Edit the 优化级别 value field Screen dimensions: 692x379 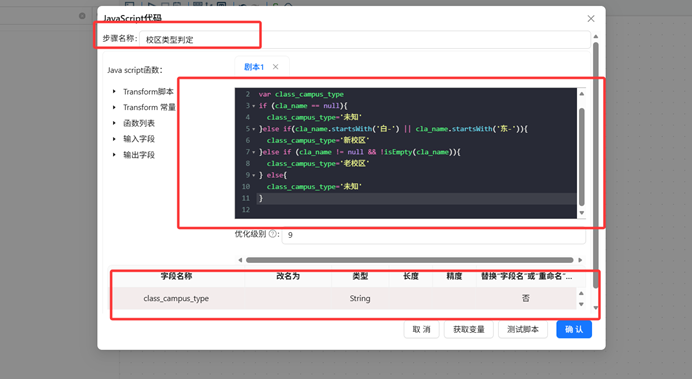433,235
